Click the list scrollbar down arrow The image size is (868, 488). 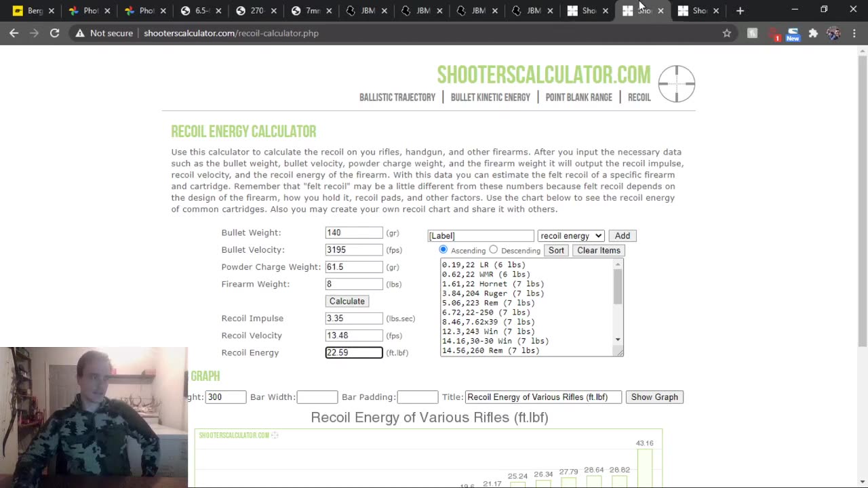click(x=618, y=340)
